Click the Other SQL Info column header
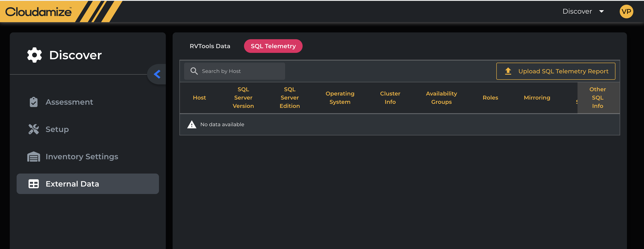Screen dimensions: 644x249 click(597, 98)
